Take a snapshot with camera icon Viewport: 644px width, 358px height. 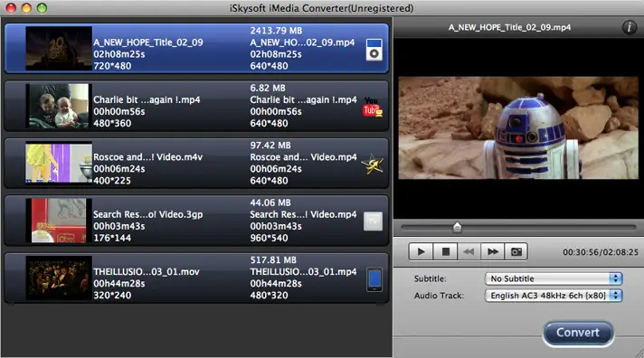(x=516, y=251)
